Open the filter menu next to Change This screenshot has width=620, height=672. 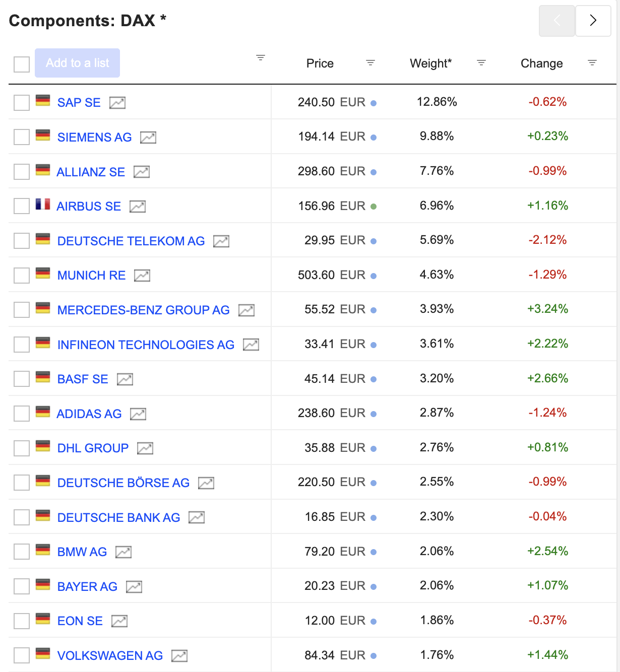tap(592, 63)
